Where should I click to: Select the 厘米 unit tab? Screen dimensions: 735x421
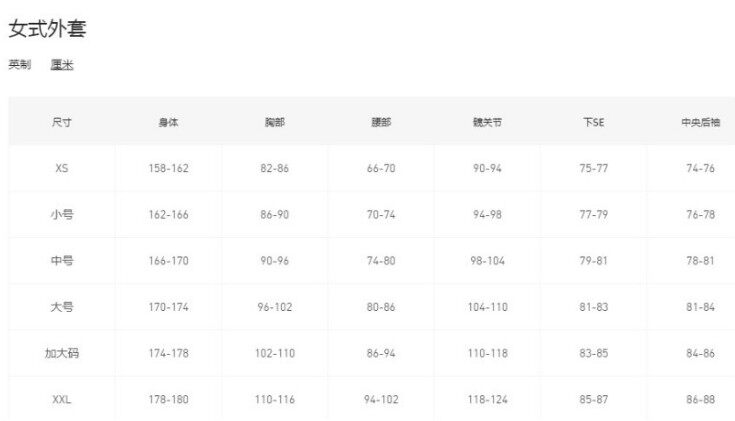(62, 65)
